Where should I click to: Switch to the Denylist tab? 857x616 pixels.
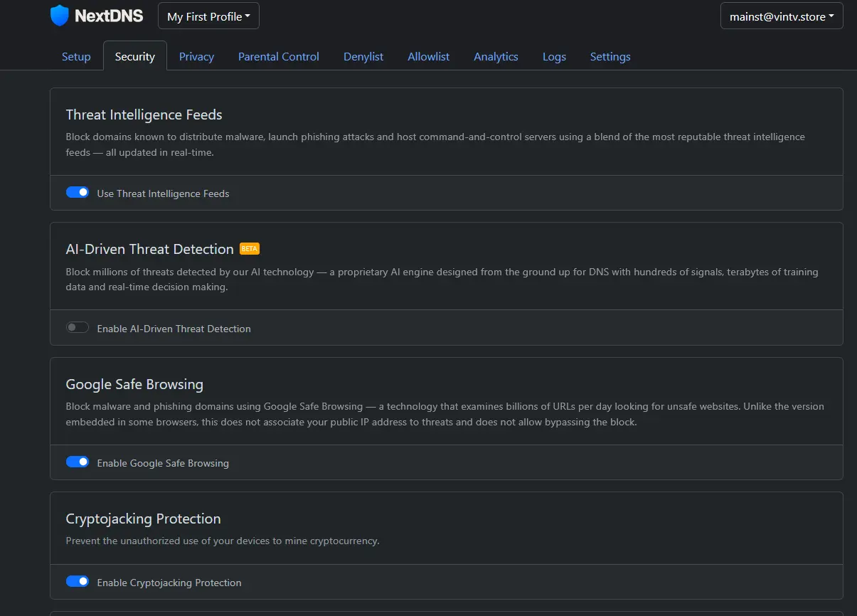tap(363, 57)
